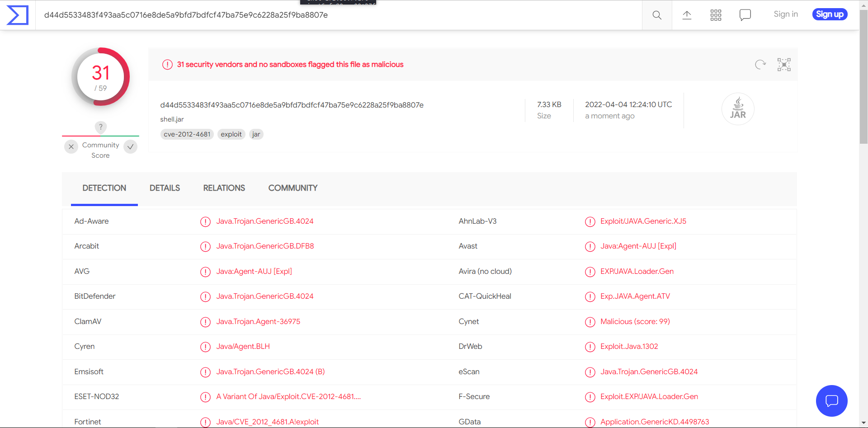Click Cyren result Java/Agent.BLH
The height and width of the screenshot is (428, 868).
[x=243, y=346]
